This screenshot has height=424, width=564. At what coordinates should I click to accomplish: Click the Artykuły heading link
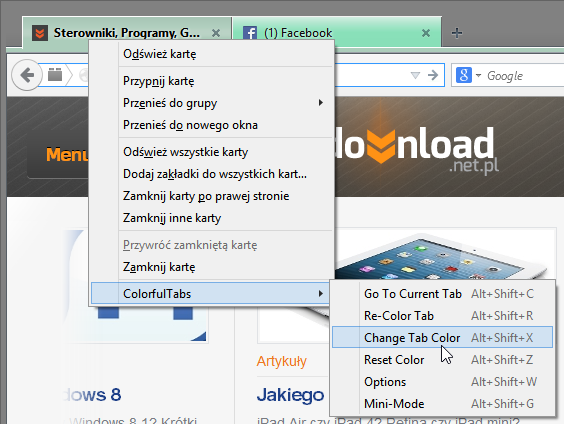pos(282,361)
